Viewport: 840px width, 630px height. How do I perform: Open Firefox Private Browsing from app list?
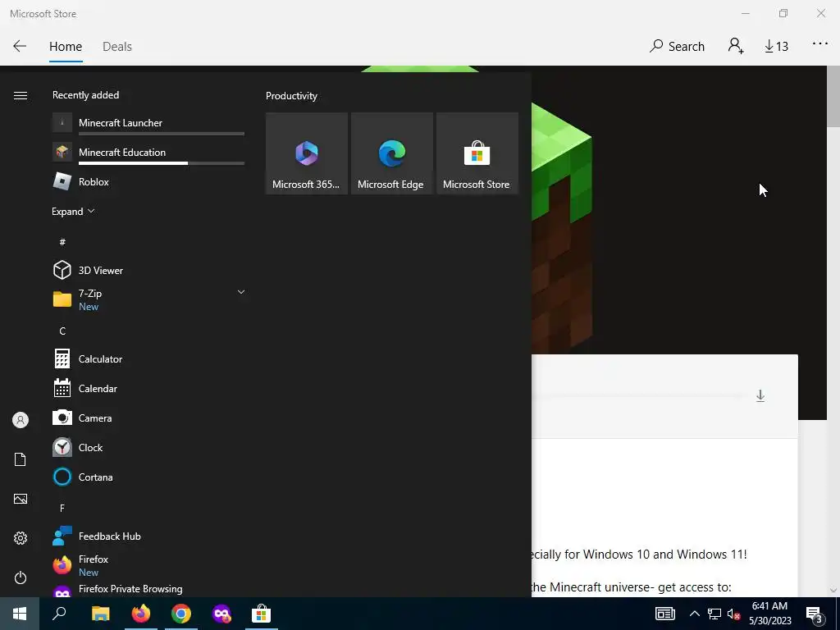(x=148, y=589)
